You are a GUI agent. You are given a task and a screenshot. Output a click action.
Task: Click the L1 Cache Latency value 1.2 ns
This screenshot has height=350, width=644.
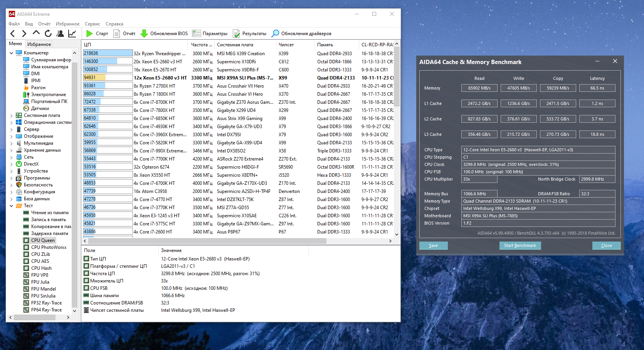(x=597, y=103)
